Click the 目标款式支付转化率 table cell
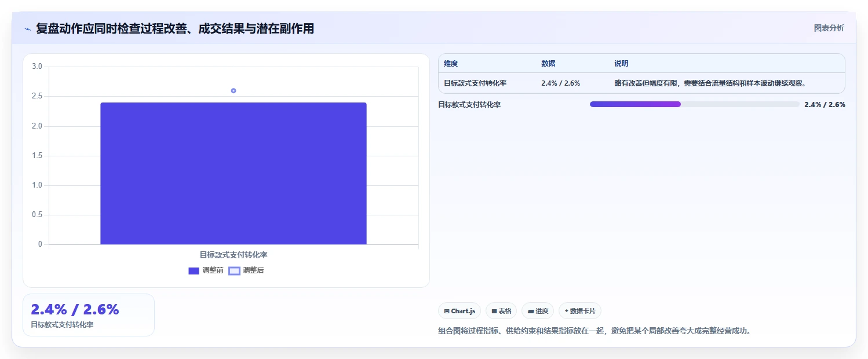This screenshot has width=868, height=359. click(475, 83)
